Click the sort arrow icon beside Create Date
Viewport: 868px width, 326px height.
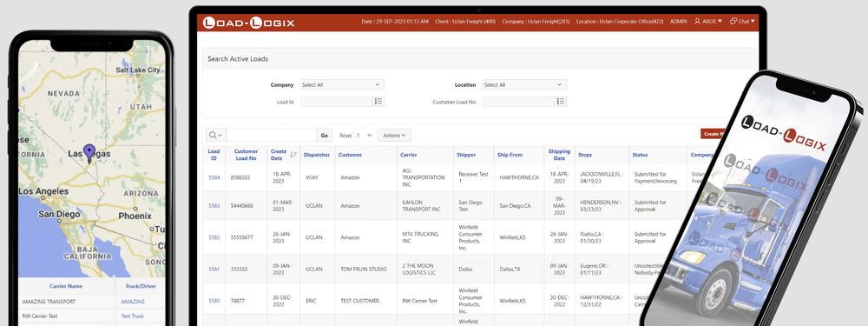(293, 155)
